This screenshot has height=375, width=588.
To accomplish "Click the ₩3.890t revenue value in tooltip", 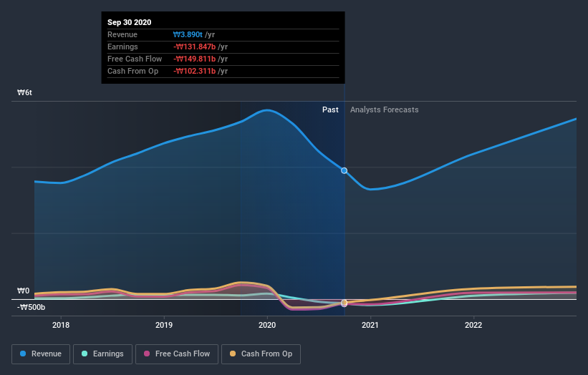I will tap(188, 34).
